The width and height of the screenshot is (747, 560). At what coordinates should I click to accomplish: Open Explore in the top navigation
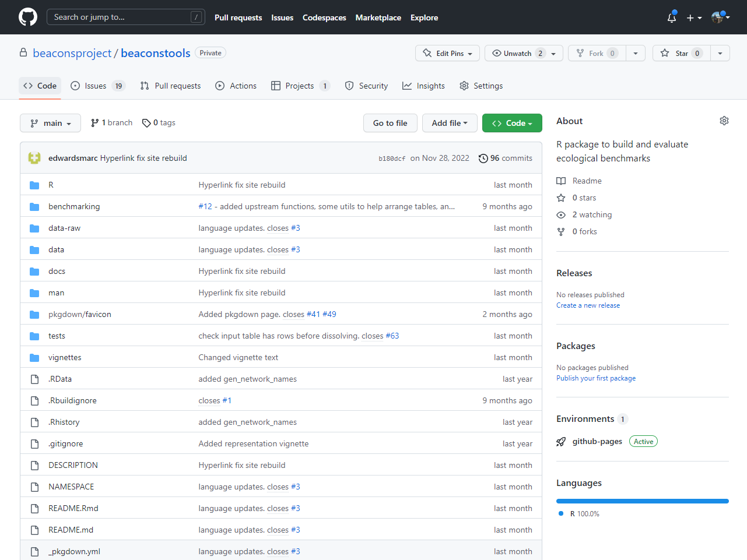pos(424,17)
